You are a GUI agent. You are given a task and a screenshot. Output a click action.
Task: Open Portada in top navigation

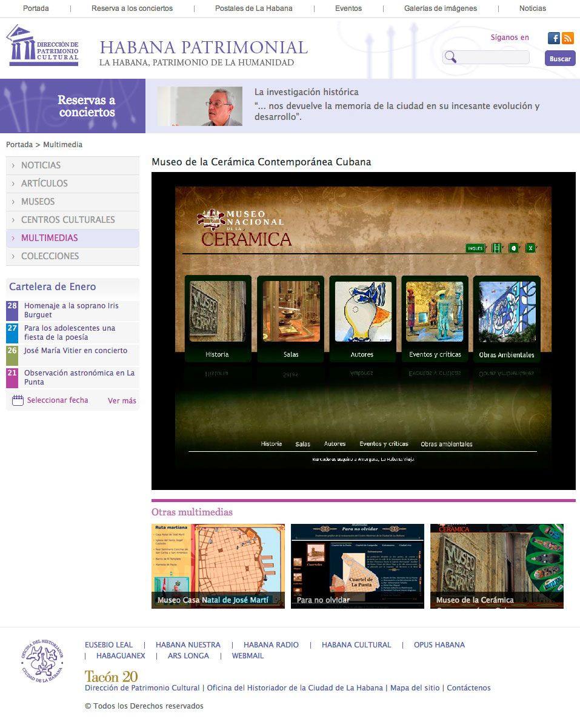36,8
